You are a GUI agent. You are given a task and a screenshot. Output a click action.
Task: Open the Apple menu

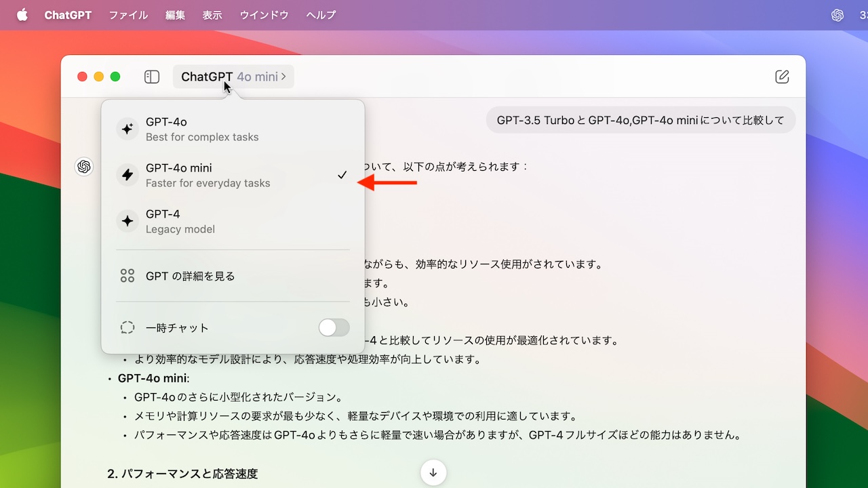pos(22,15)
